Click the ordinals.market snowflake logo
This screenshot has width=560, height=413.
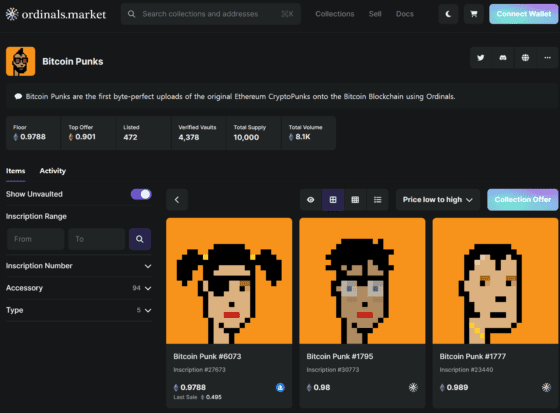12,14
